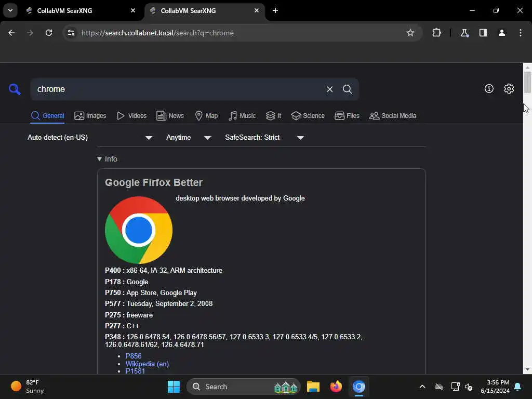Show hidden system tray icons

(x=422, y=387)
